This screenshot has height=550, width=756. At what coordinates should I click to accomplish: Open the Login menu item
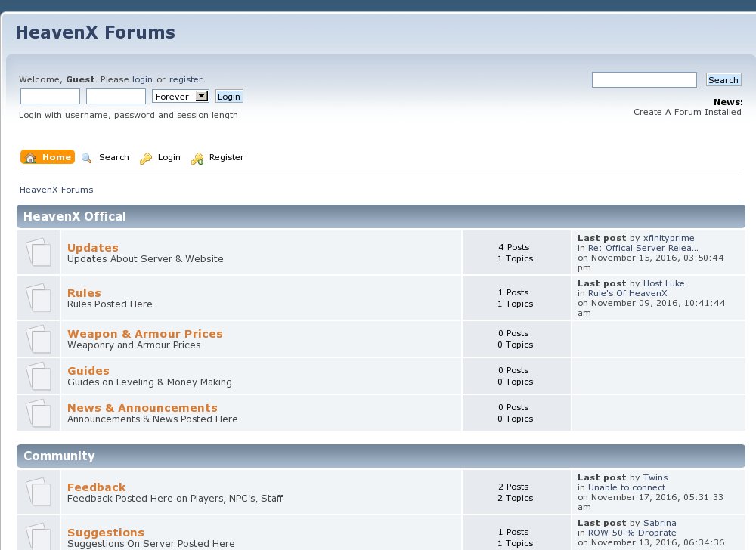click(169, 157)
